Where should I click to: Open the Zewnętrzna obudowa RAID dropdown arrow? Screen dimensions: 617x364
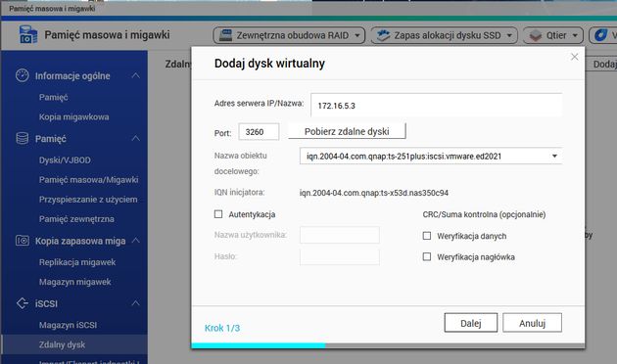pyautogui.click(x=357, y=36)
